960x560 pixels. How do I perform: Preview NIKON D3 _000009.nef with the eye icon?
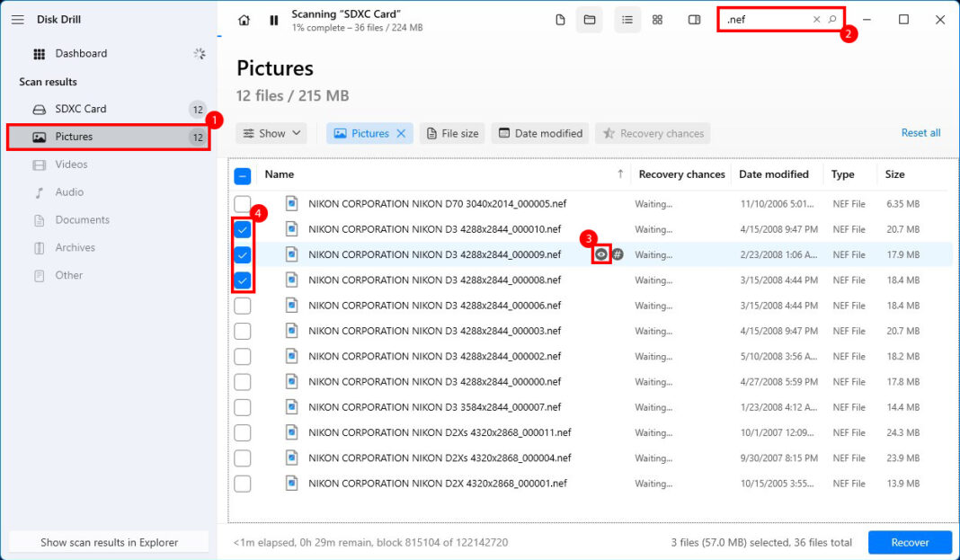click(x=601, y=254)
